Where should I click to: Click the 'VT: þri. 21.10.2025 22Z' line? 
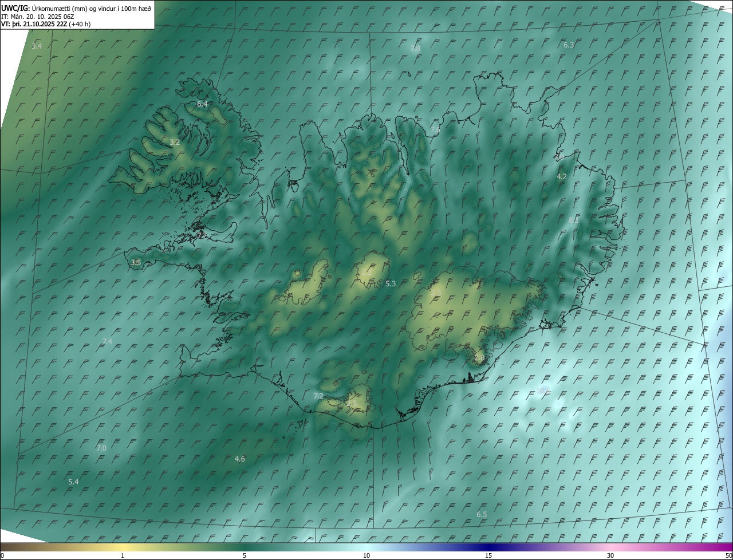tap(46, 24)
